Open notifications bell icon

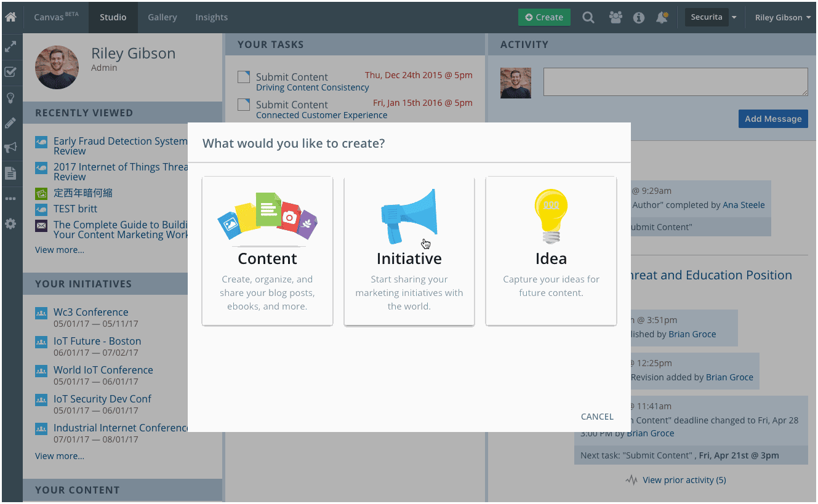[x=662, y=17]
